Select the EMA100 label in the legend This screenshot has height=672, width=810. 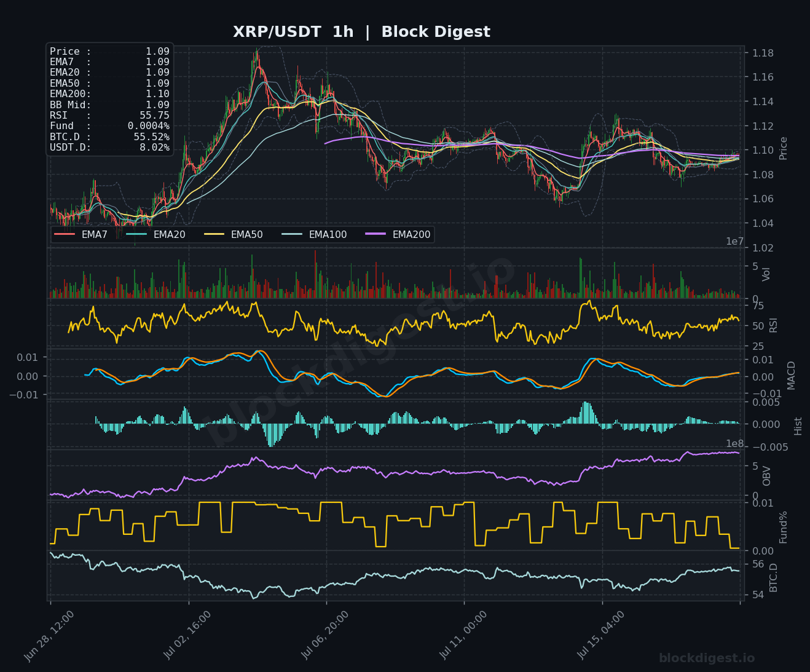click(x=328, y=234)
